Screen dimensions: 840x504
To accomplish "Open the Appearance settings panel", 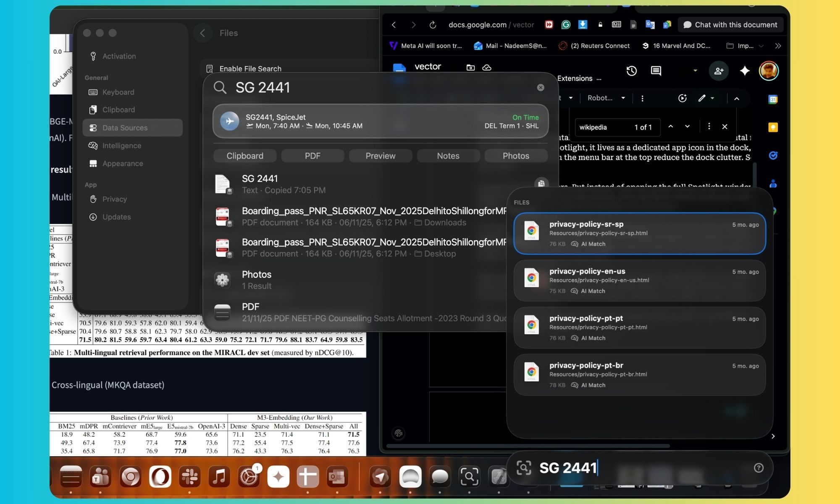I will [x=123, y=163].
